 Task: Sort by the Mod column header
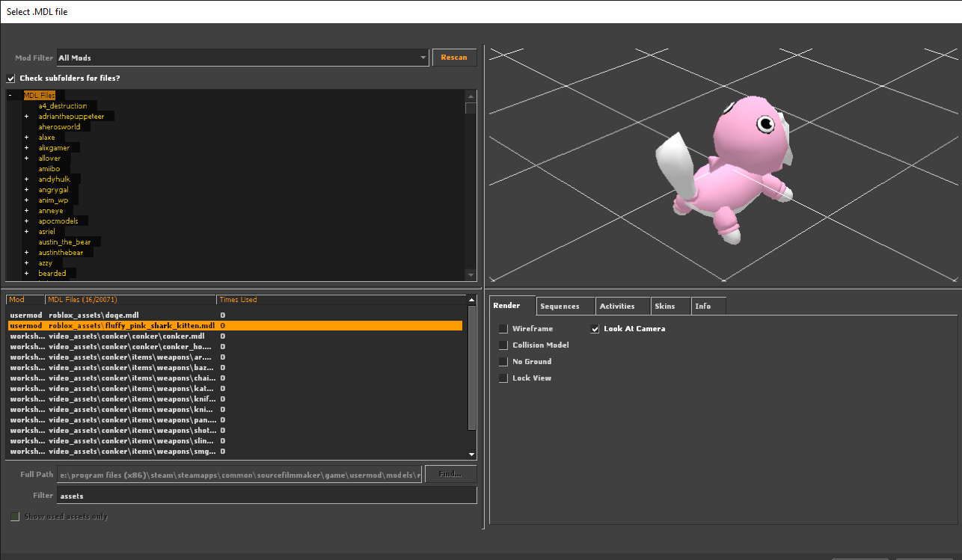[25, 300]
